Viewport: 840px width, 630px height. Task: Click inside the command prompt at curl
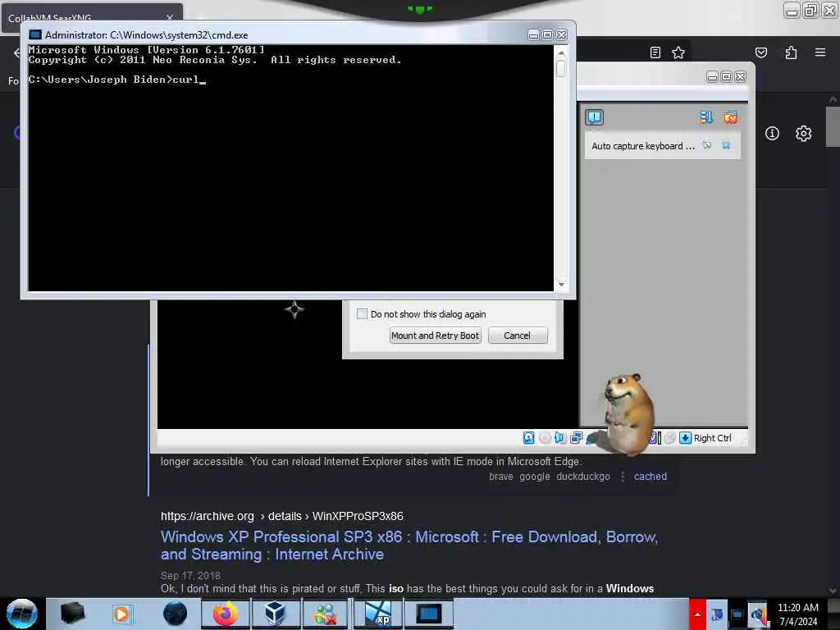coord(185,80)
